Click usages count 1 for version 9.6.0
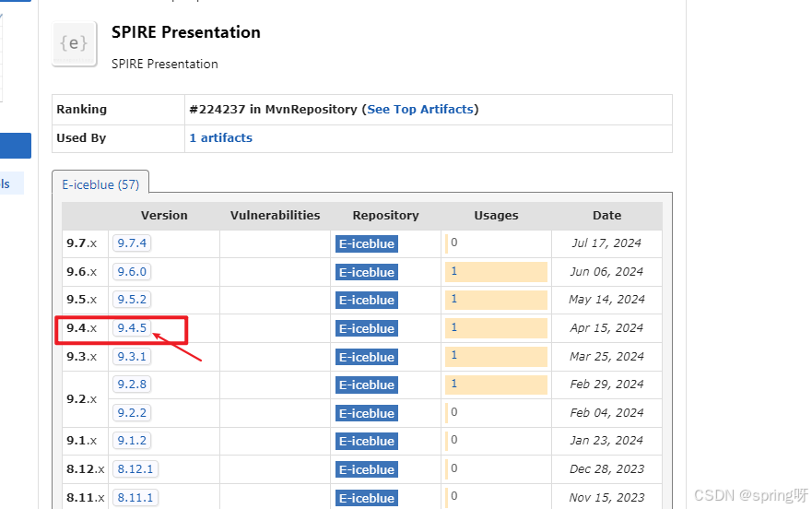The height and width of the screenshot is (509, 812). (x=454, y=271)
